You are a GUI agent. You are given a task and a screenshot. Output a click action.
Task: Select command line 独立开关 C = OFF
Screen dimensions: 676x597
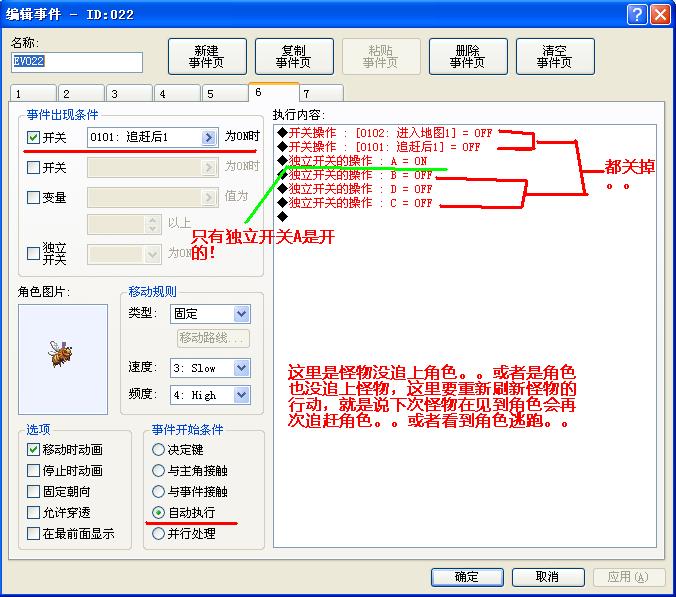(355, 203)
